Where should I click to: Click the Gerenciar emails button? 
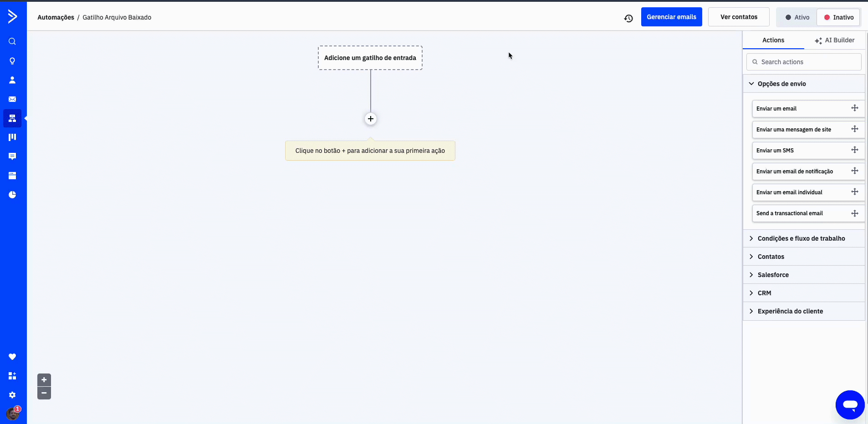pos(671,17)
